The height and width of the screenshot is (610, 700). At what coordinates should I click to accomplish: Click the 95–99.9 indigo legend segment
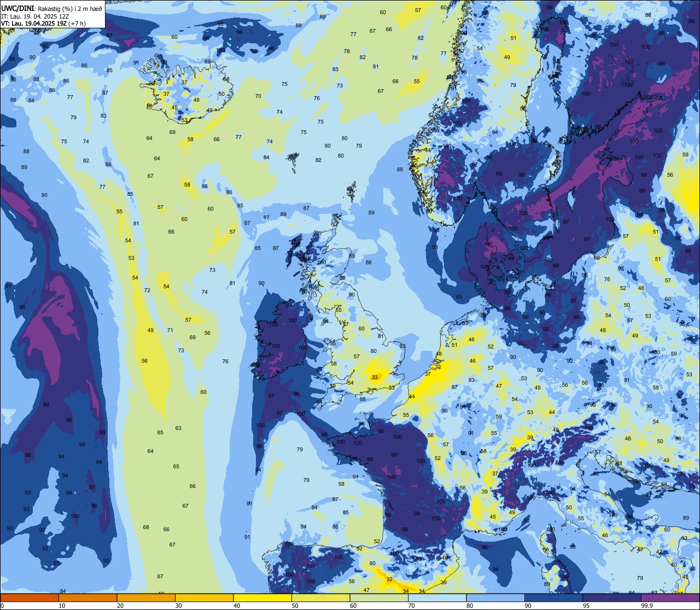click(x=612, y=598)
